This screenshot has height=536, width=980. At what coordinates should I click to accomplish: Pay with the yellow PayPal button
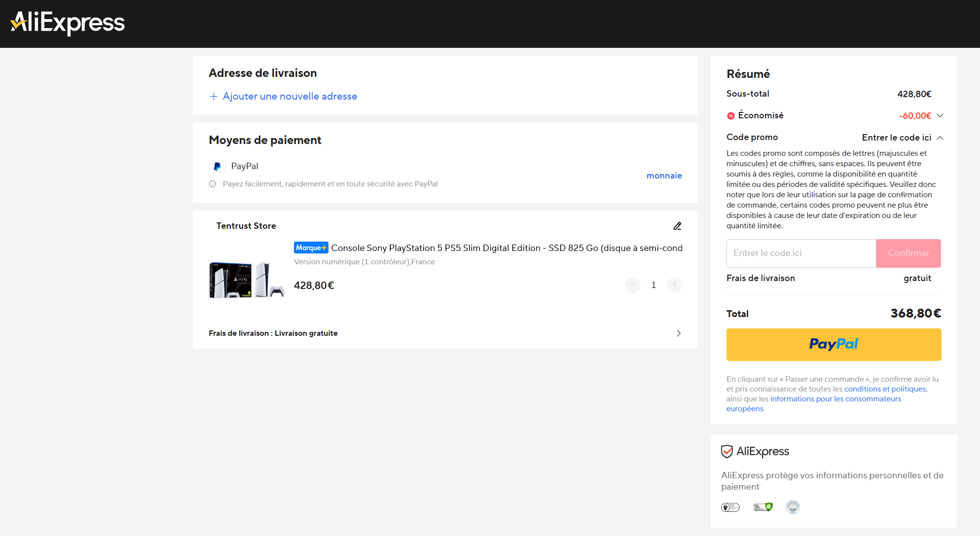tap(834, 344)
